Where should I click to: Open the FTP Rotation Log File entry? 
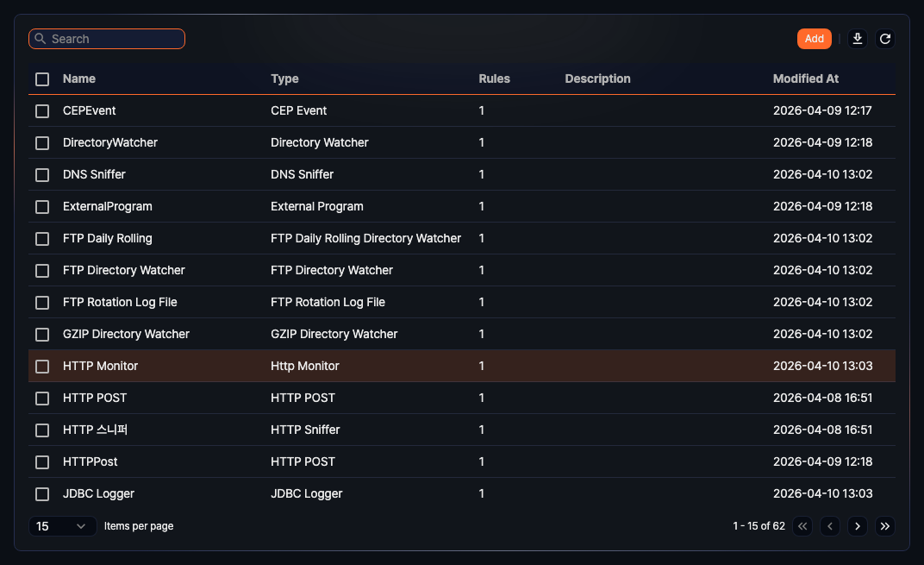[120, 302]
